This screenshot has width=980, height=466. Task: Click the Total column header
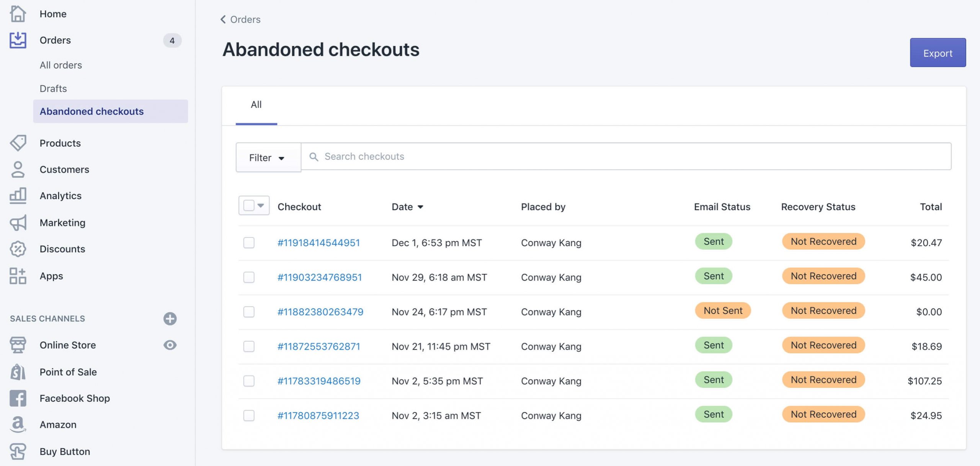point(931,207)
